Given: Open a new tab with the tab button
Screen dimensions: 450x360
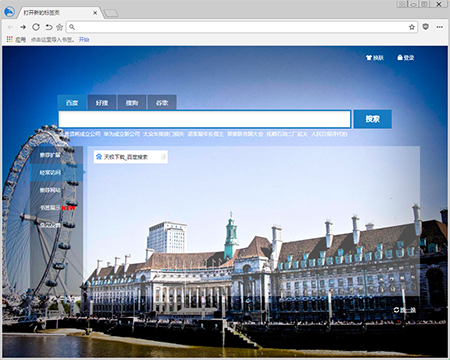Looking at the screenshot, I should [x=111, y=13].
